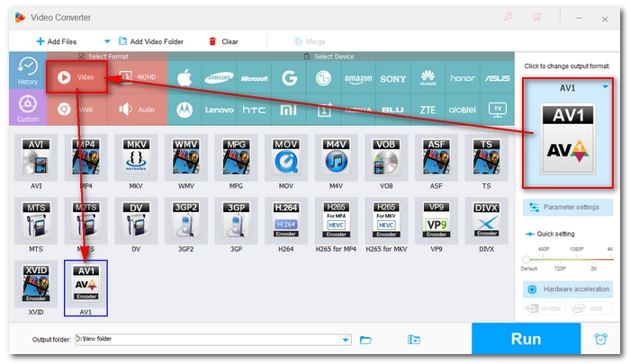Open the Custom formats tab

point(28,108)
